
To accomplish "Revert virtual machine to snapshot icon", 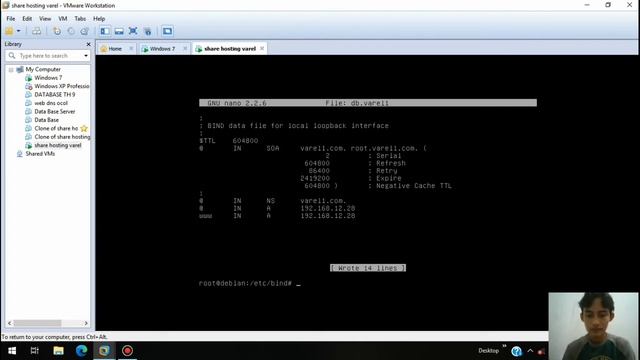I will 71,31.
